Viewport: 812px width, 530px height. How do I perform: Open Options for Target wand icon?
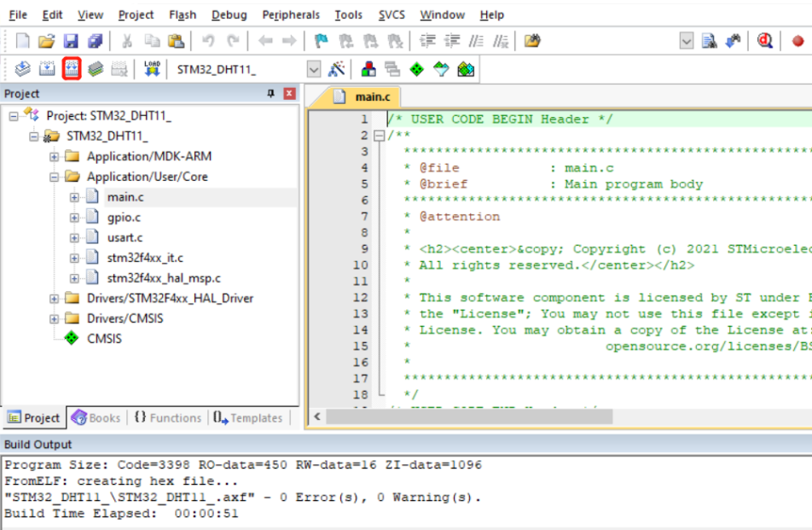[337, 69]
